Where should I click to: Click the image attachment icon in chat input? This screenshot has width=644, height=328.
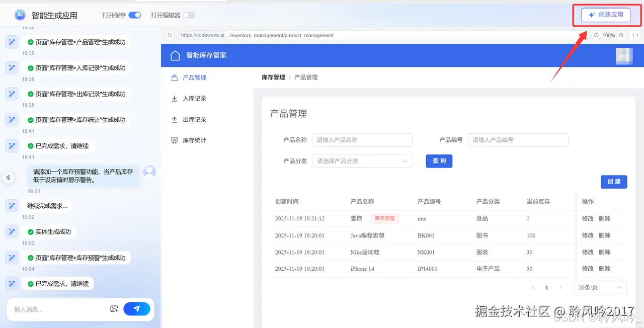(114, 308)
